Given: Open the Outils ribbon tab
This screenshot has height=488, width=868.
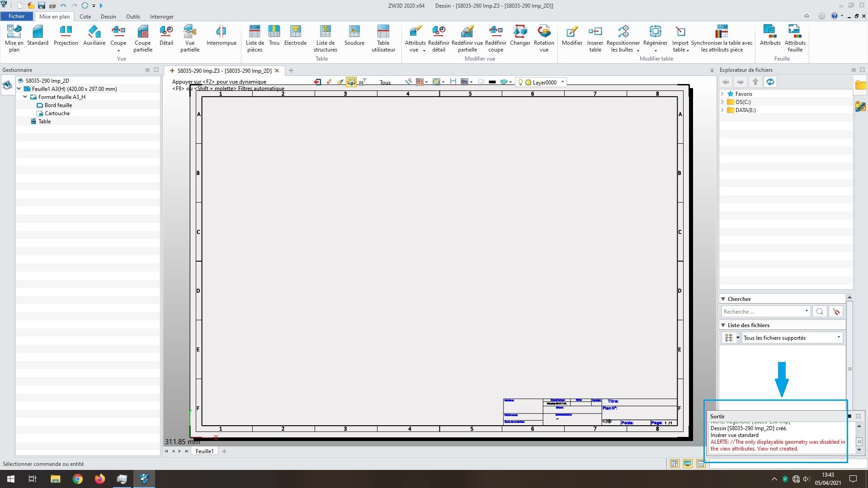Looking at the screenshot, I should click(x=133, y=16).
